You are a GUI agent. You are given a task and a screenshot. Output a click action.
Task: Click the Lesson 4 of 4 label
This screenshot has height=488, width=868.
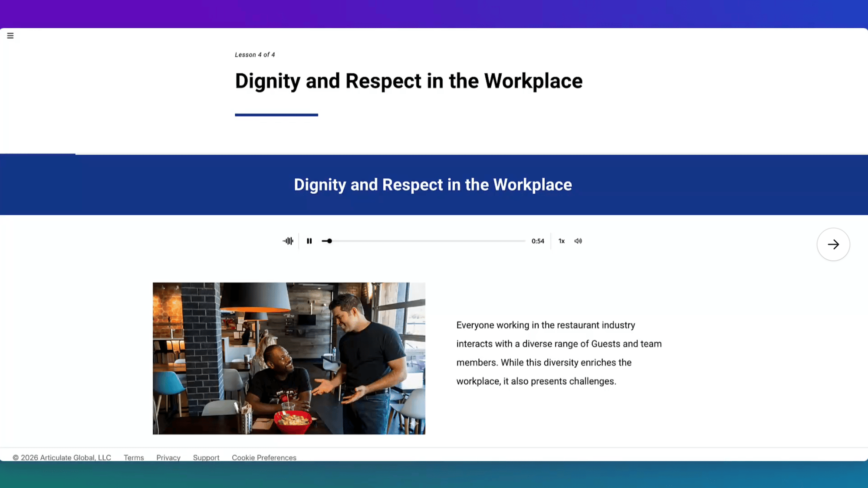[254, 55]
